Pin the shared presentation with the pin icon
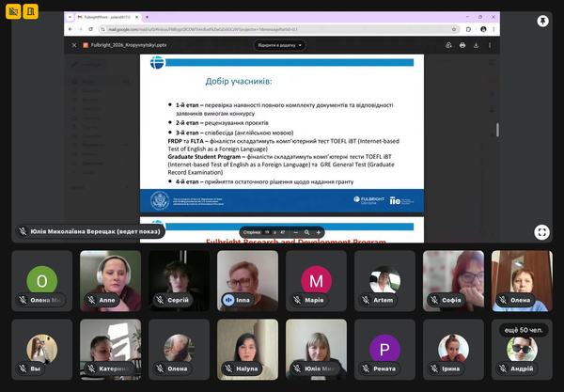Image resolution: width=564 pixels, height=392 pixels. (x=542, y=21)
